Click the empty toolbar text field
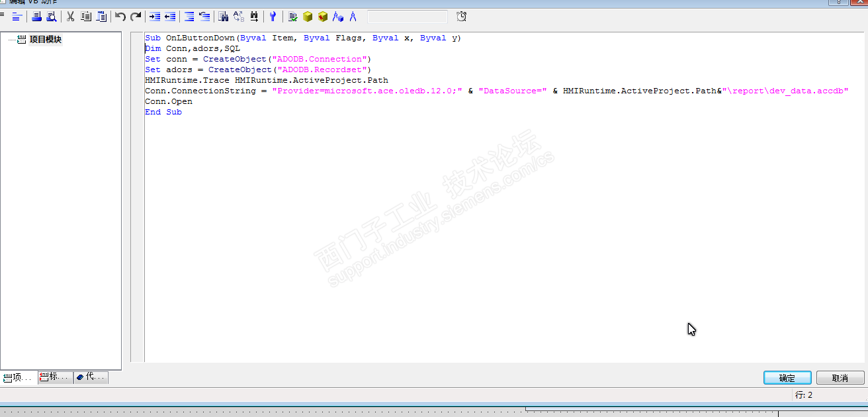Viewport: 868px width, 417px height. (x=407, y=17)
